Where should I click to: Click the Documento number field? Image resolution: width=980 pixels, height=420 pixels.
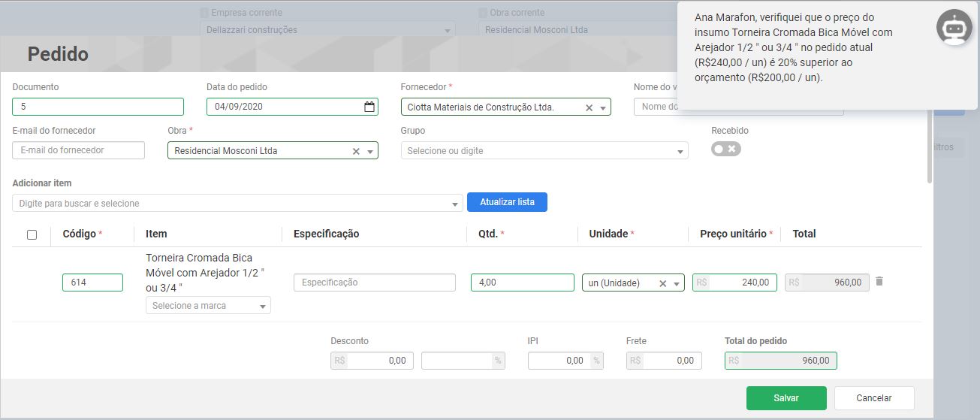pos(98,107)
